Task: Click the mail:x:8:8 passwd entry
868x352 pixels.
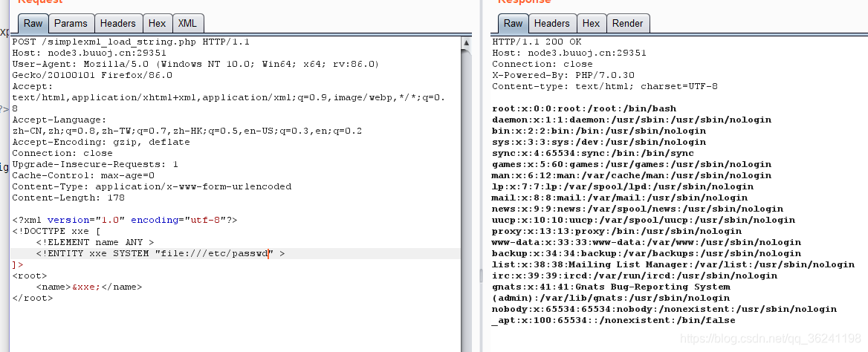Action: click(620, 198)
